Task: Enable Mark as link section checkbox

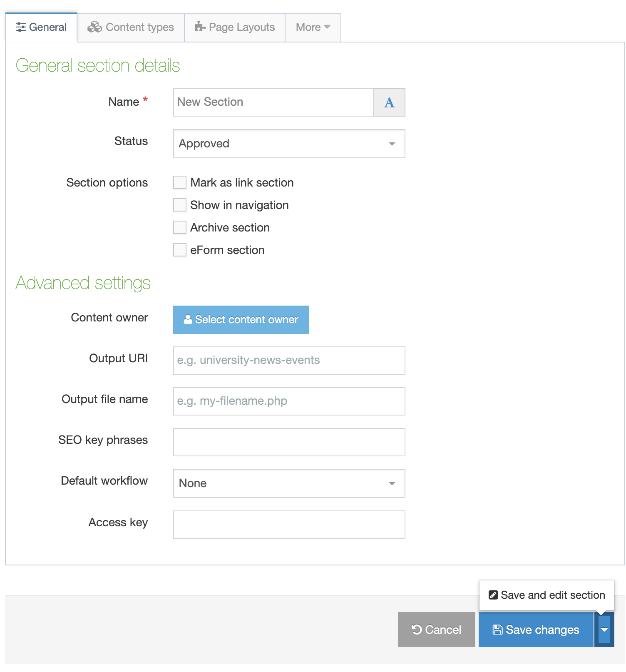Action: [x=180, y=183]
